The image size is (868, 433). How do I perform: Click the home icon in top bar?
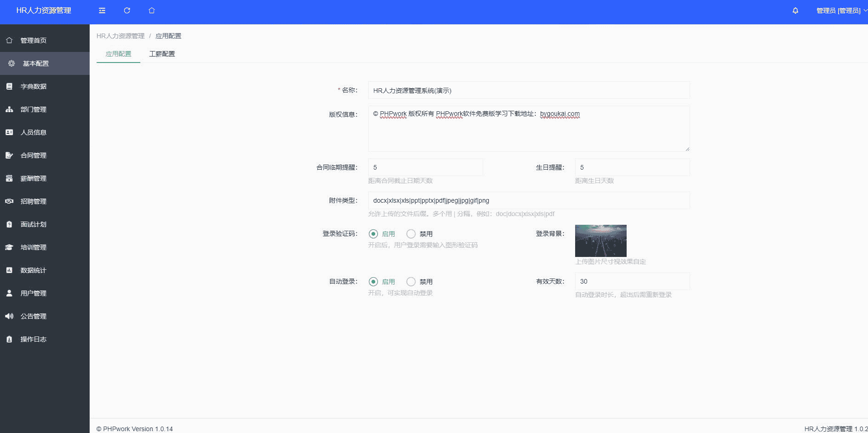point(152,11)
